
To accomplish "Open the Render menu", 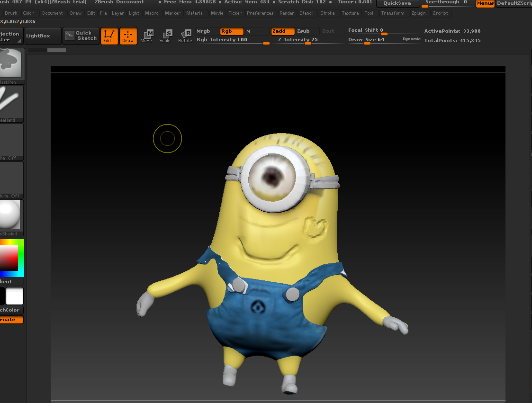I will [287, 13].
